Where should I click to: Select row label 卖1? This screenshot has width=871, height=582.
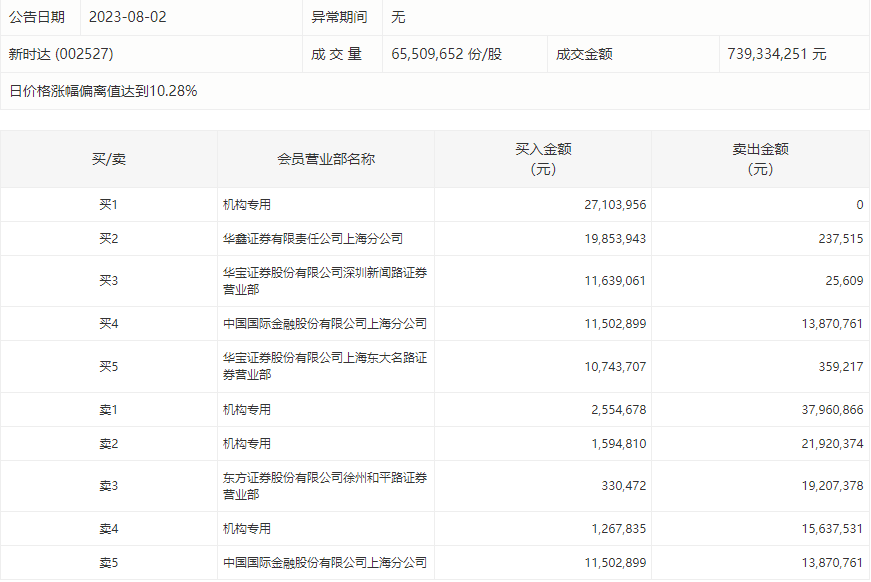point(109,409)
